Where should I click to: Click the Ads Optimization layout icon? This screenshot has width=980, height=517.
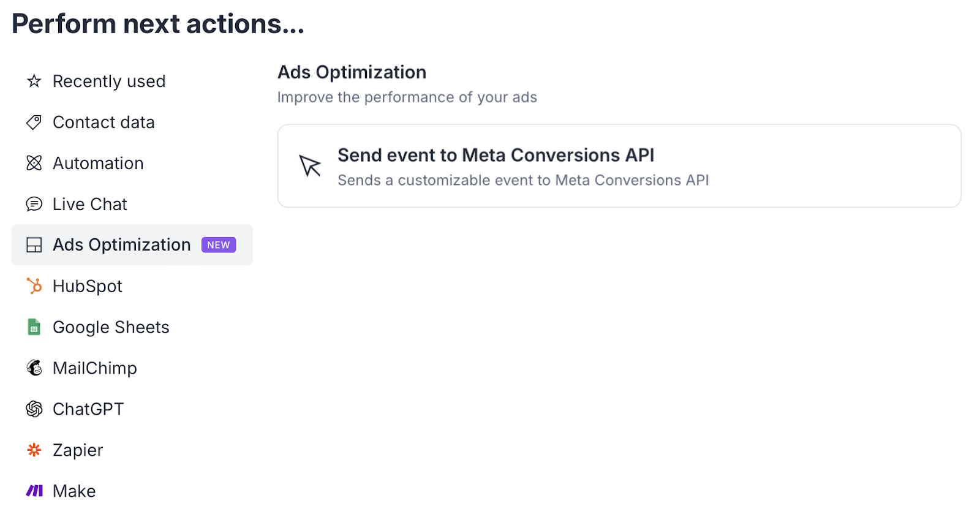[34, 245]
